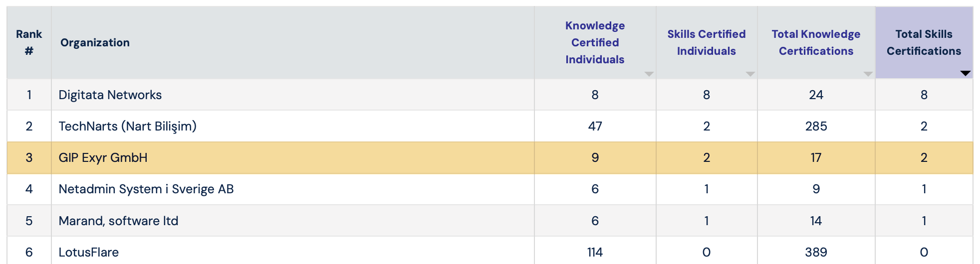Click sort arrow in Total Knowledge Certifications column
Viewport: 980px width, 264px height.
[x=868, y=74]
